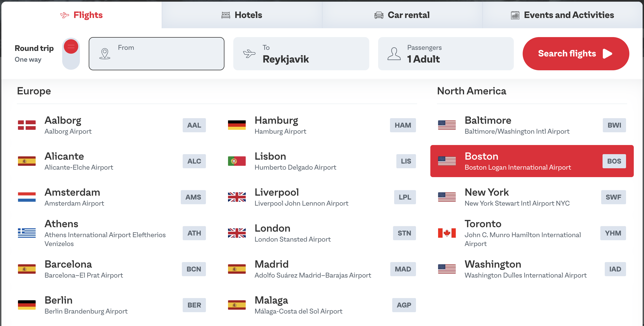
Task: Open the To Reykjavik destination selector
Action: click(x=301, y=54)
